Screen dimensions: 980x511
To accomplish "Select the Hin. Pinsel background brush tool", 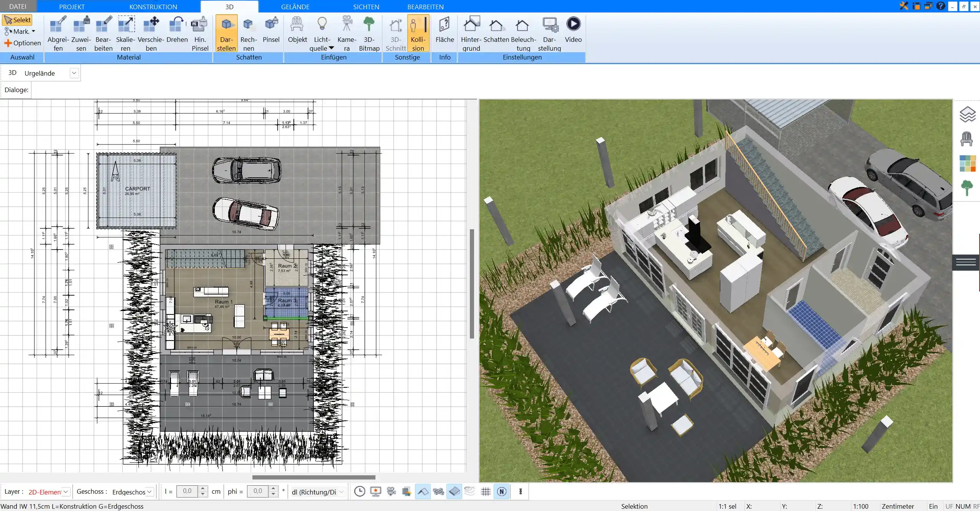I will click(200, 33).
